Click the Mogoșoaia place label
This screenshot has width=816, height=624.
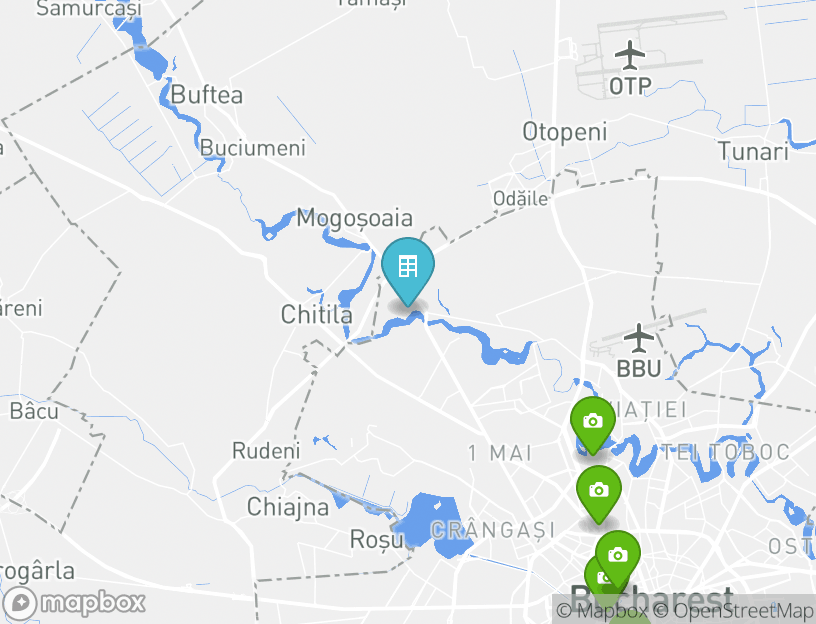coord(354,218)
